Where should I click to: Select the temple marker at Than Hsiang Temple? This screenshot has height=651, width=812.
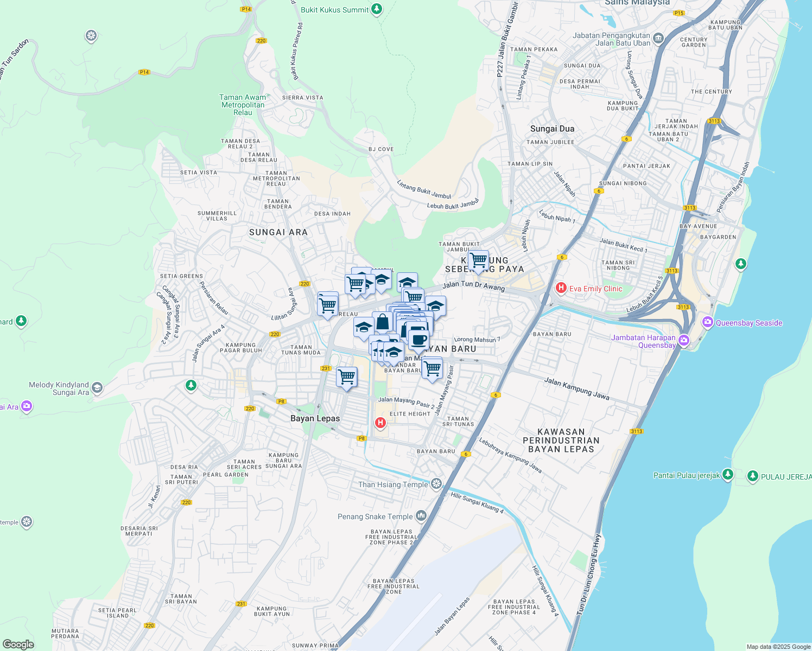[436, 484]
